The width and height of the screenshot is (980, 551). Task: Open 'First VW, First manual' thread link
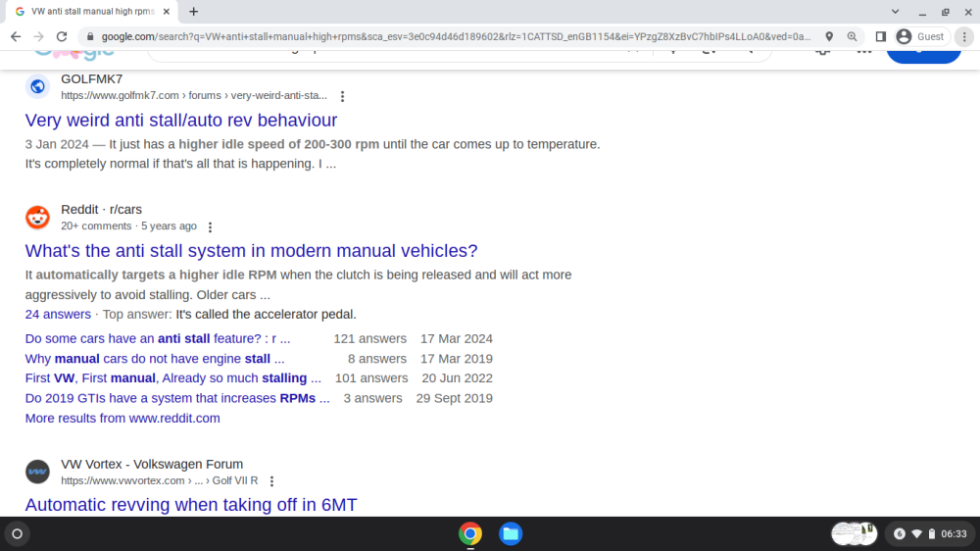173,378
